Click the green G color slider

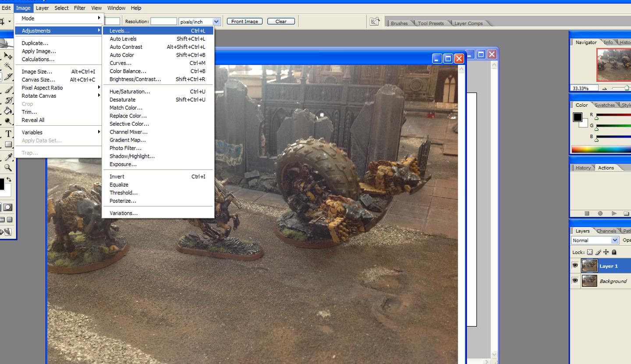[613, 126]
